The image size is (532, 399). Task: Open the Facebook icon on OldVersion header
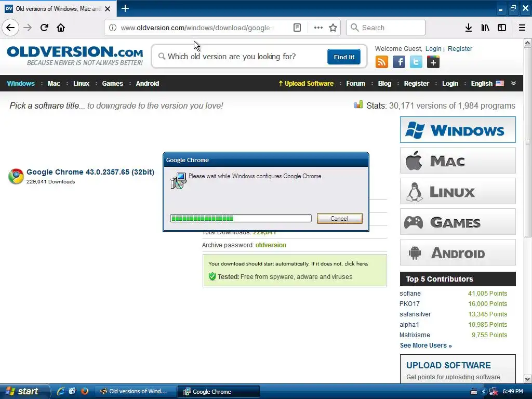coord(399,62)
